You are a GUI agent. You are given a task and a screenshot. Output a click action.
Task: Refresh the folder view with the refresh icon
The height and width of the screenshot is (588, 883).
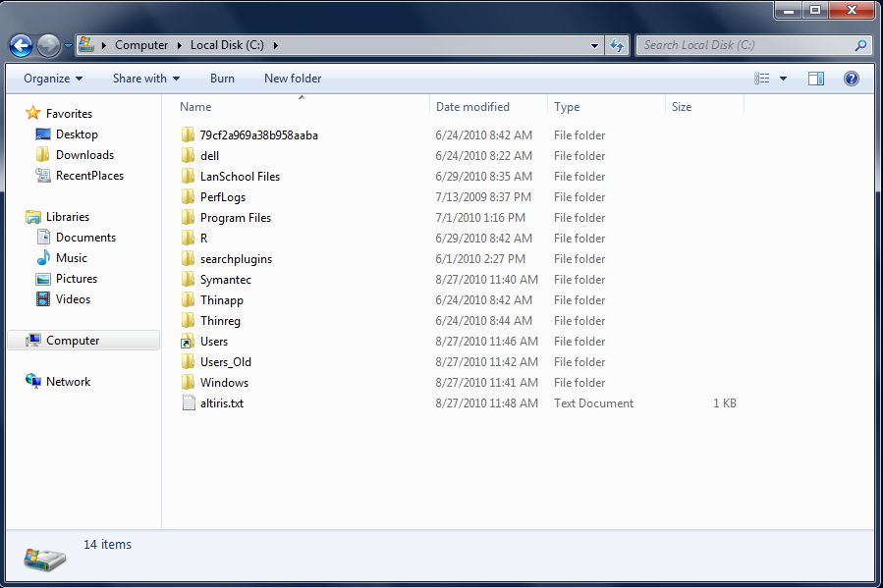(x=616, y=45)
